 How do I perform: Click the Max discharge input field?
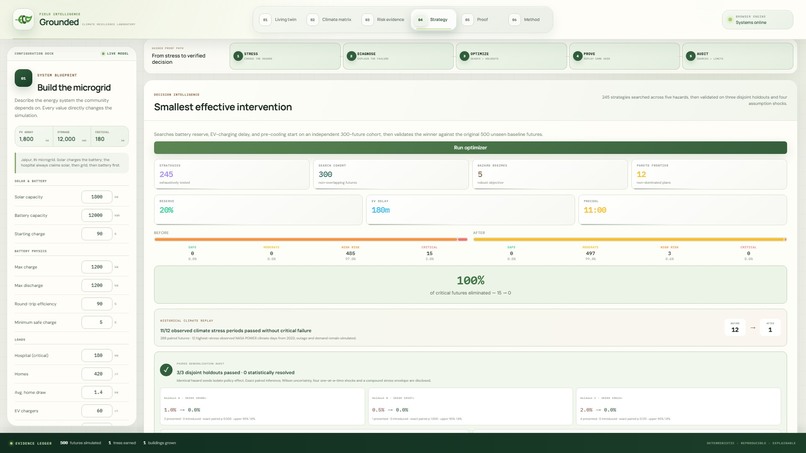(97, 285)
